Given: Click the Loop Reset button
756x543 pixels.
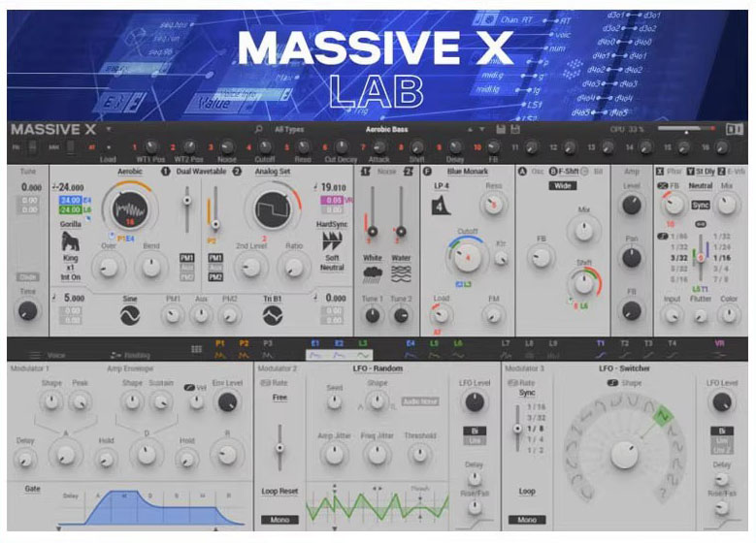Looking at the screenshot, I should tap(279, 492).
